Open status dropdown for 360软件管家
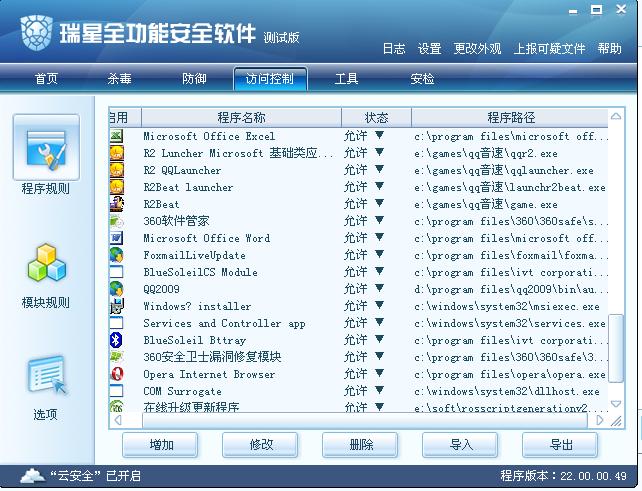The width and height of the screenshot is (642, 491). click(x=379, y=220)
